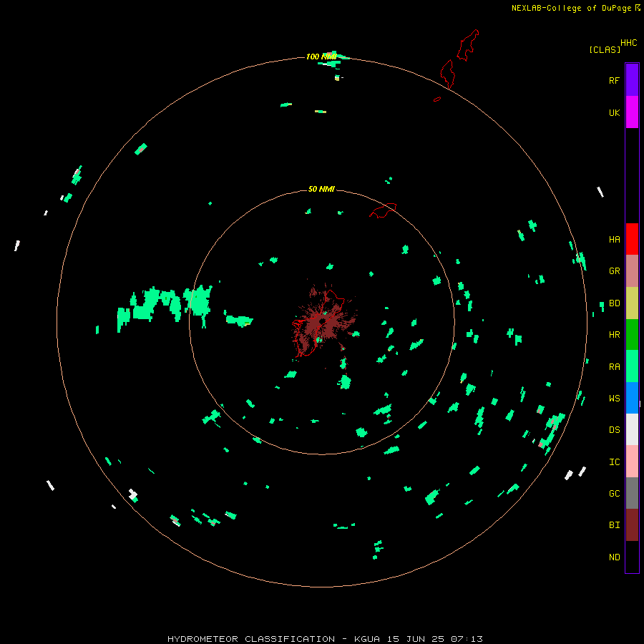Screen dimensions: 644x644
Task: Click the dark red BI legend swatch
Action: [632, 525]
